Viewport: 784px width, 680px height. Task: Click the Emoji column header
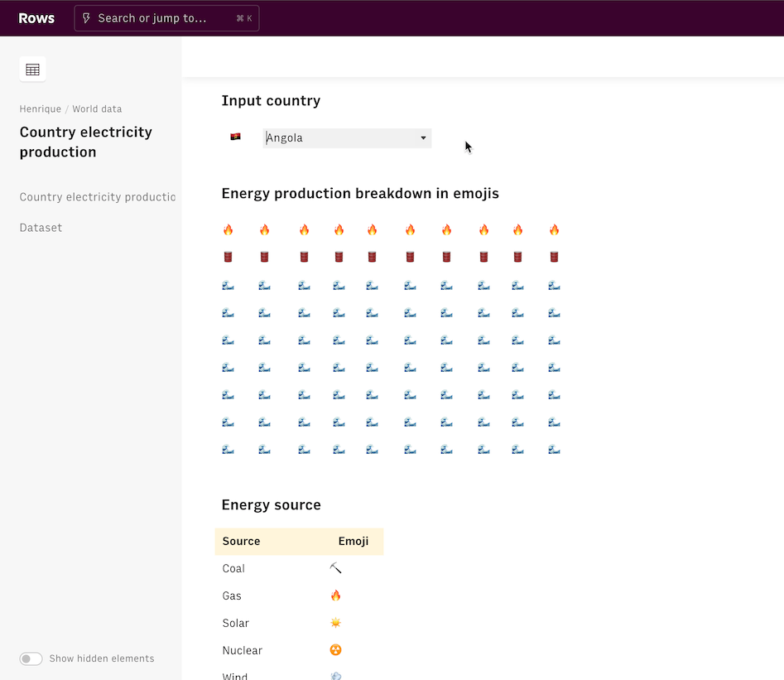click(x=354, y=541)
